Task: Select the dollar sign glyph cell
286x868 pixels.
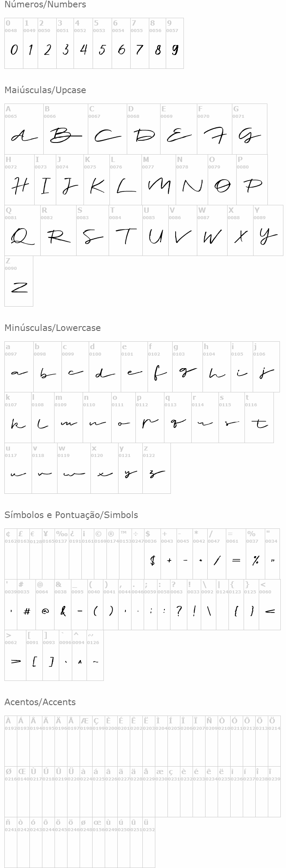Action: (152, 554)
